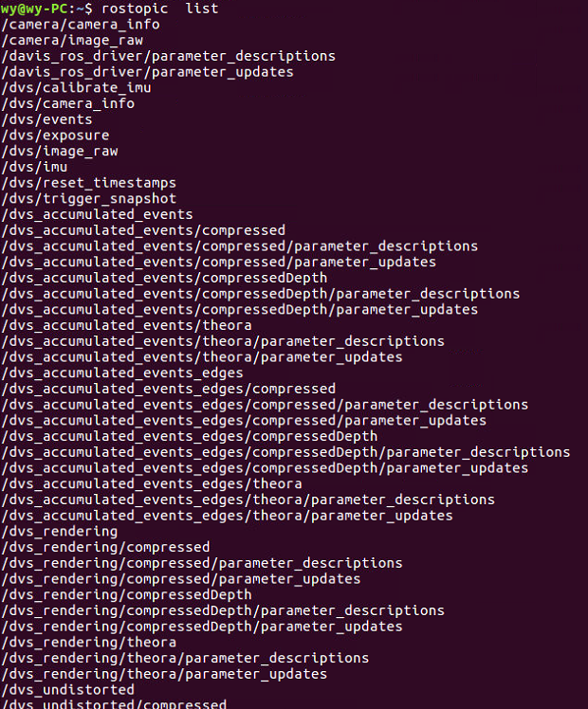This screenshot has height=709, width=588.
Task: Click /davis_ros_driver/parameter_descriptions topic
Action: point(168,56)
